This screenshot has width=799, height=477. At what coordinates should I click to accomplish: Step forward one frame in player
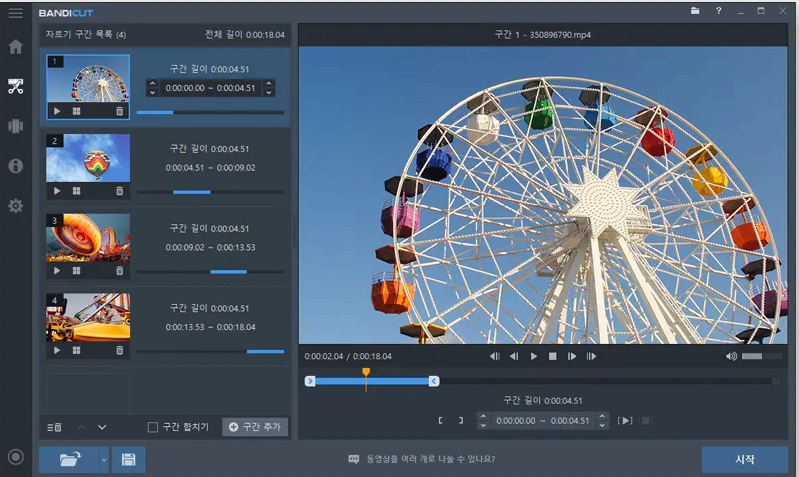click(572, 356)
